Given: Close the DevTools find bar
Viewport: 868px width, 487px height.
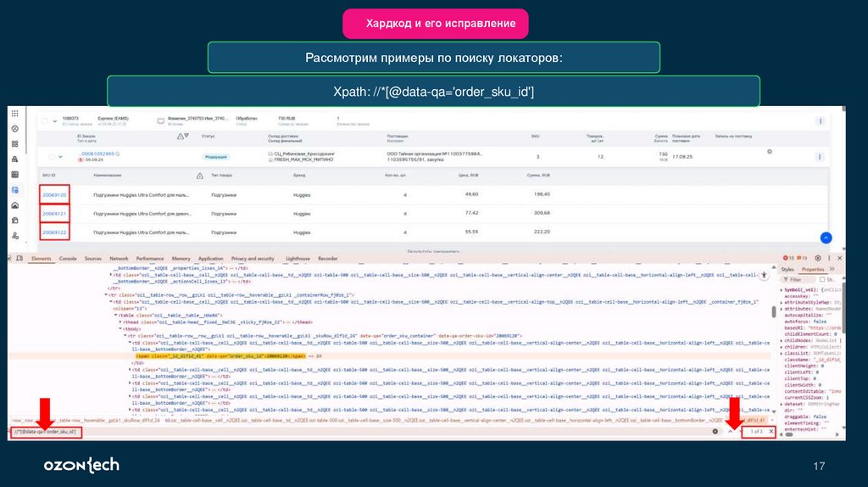Looking at the screenshot, I should (771, 431).
